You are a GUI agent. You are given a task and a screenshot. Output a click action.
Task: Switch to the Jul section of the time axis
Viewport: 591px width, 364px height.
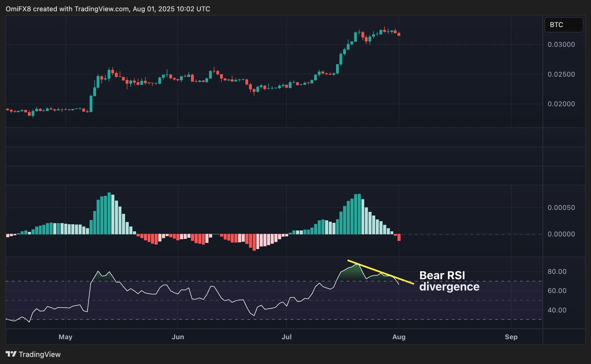pyautogui.click(x=287, y=337)
